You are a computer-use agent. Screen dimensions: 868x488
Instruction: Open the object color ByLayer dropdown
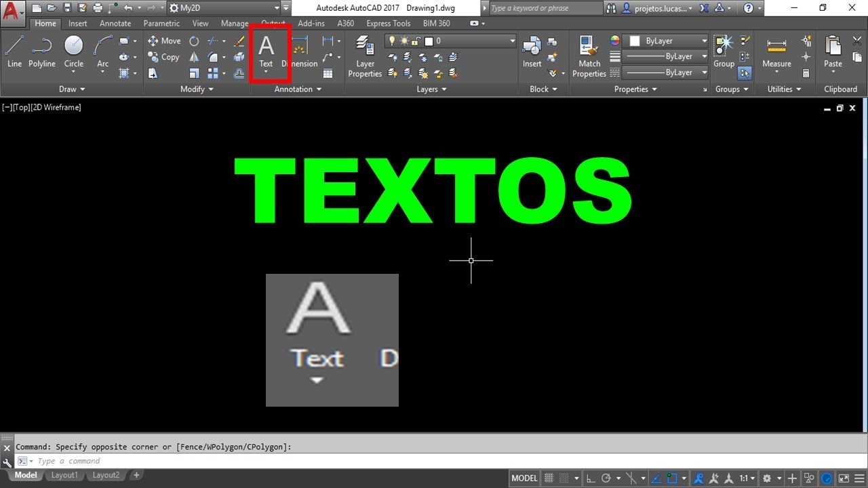coord(665,41)
